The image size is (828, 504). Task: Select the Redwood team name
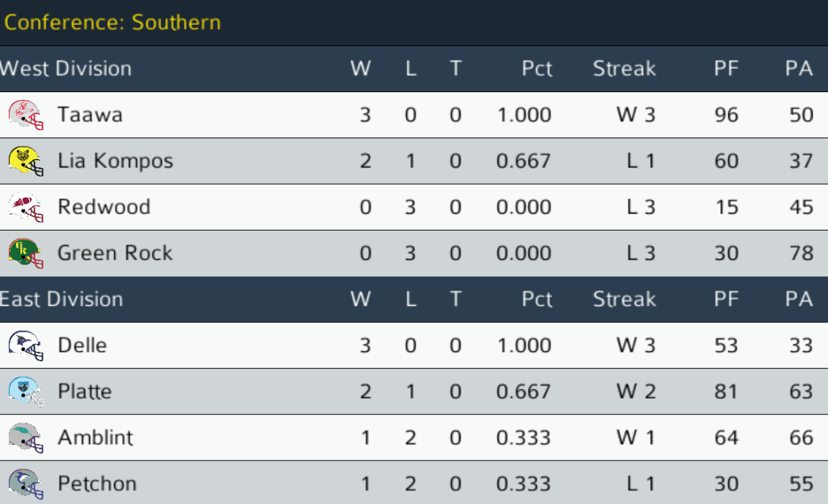pos(104,207)
